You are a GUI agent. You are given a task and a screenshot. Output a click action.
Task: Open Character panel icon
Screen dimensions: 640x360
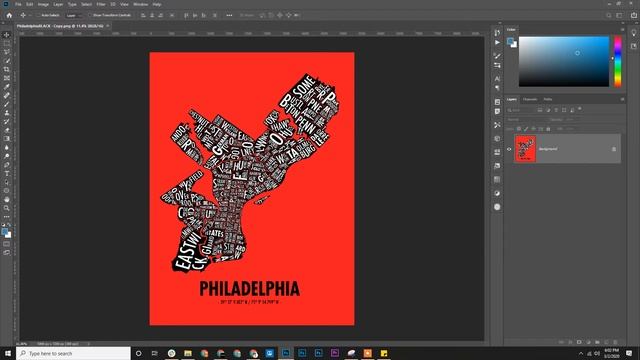[497, 79]
